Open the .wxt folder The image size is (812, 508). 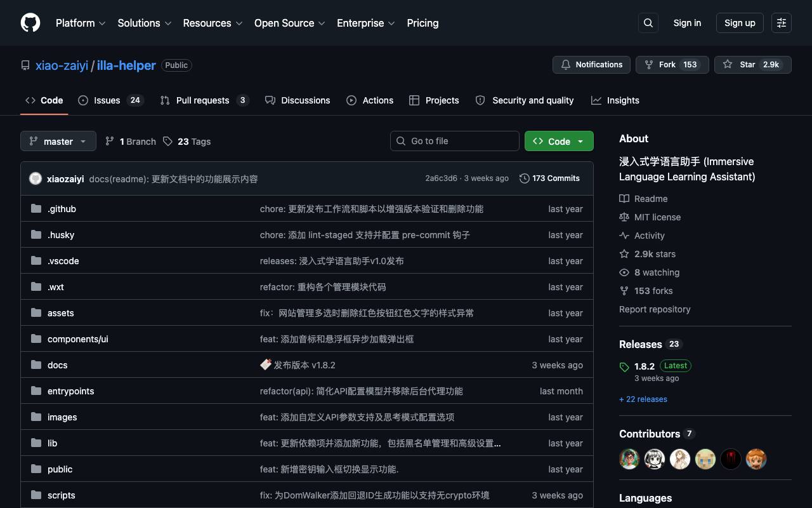tap(56, 287)
